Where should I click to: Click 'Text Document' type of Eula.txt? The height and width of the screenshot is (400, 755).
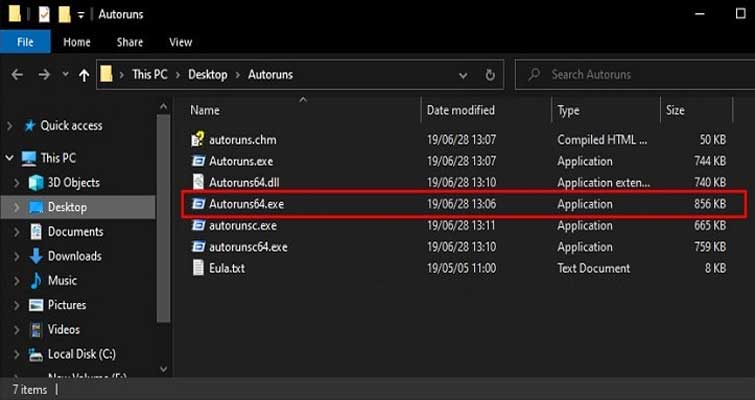tap(594, 268)
